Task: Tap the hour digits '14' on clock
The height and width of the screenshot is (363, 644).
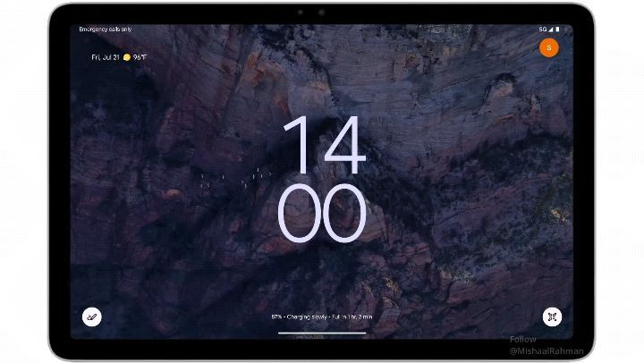Action: (x=322, y=145)
